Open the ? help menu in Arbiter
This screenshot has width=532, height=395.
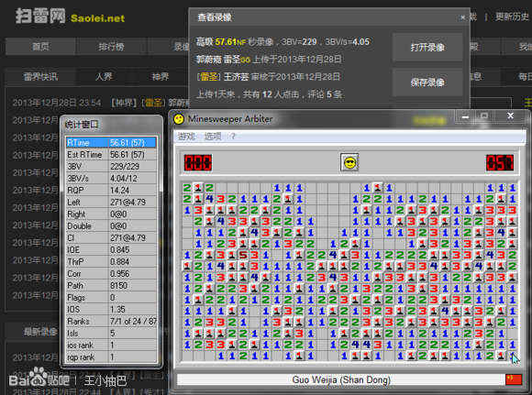click(233, 137)
